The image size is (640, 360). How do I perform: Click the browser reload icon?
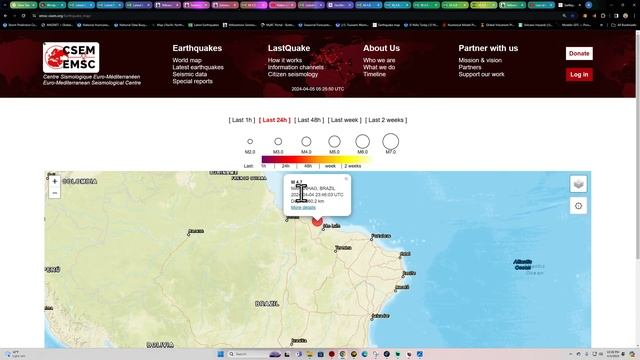tap(23, 16)
